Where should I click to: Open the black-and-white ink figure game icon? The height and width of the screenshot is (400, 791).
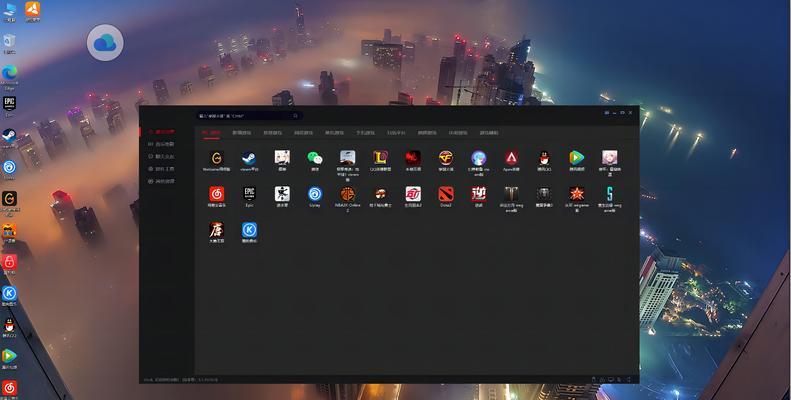(282, 194)
